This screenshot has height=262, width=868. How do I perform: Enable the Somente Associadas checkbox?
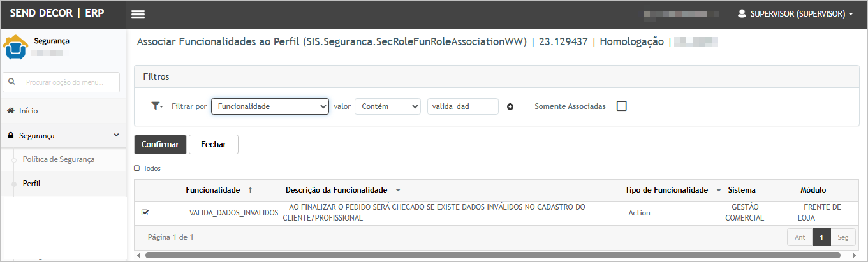[622, 106]
